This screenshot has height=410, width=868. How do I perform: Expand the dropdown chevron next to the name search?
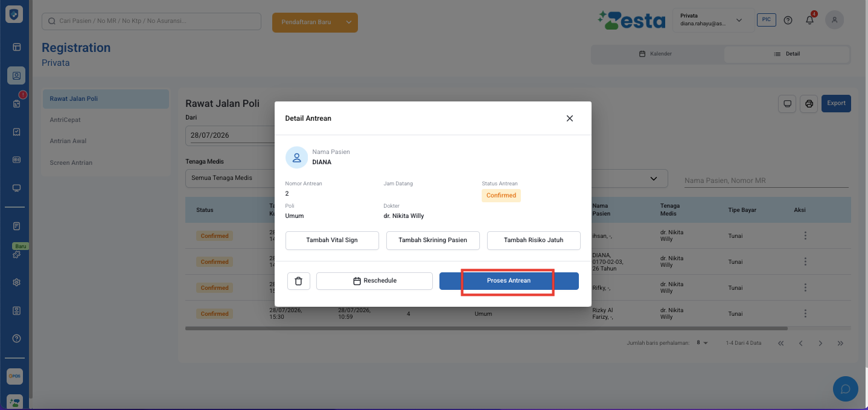pos(653,179)
